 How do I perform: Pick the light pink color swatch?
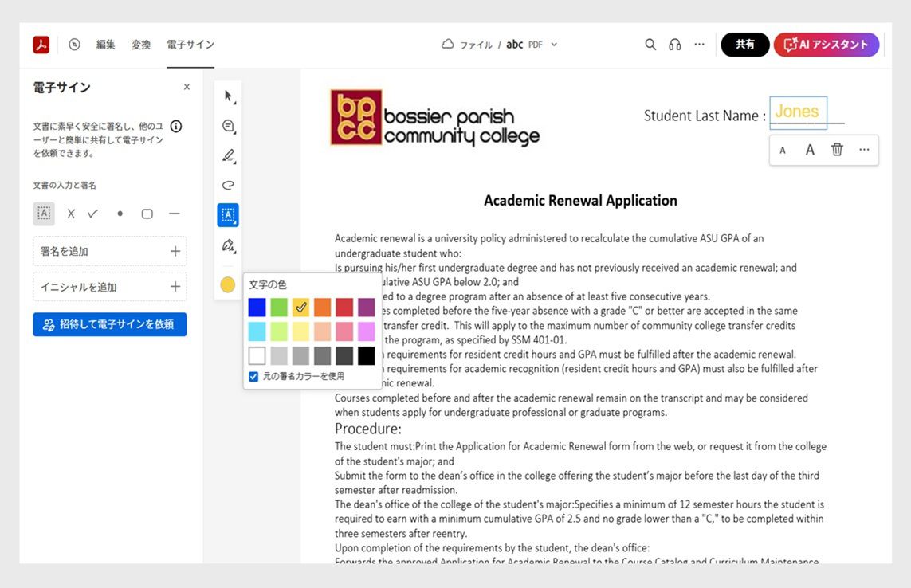coord(344,331)
